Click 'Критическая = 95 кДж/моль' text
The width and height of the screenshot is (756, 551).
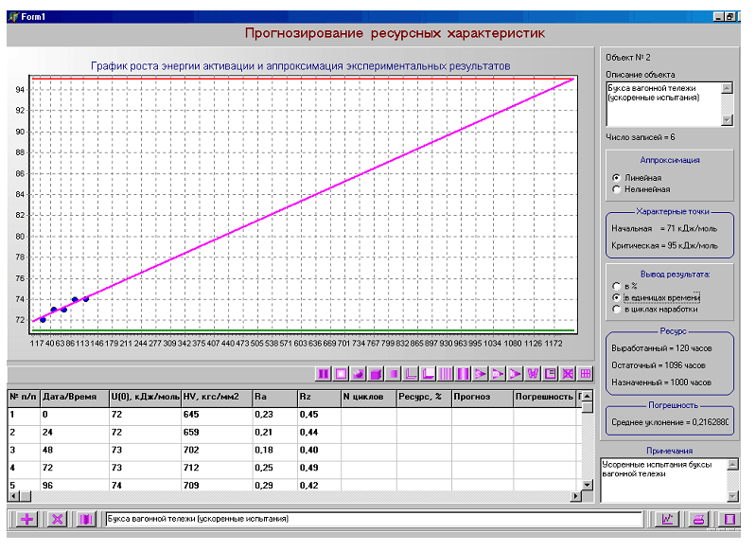pos(664,245)
